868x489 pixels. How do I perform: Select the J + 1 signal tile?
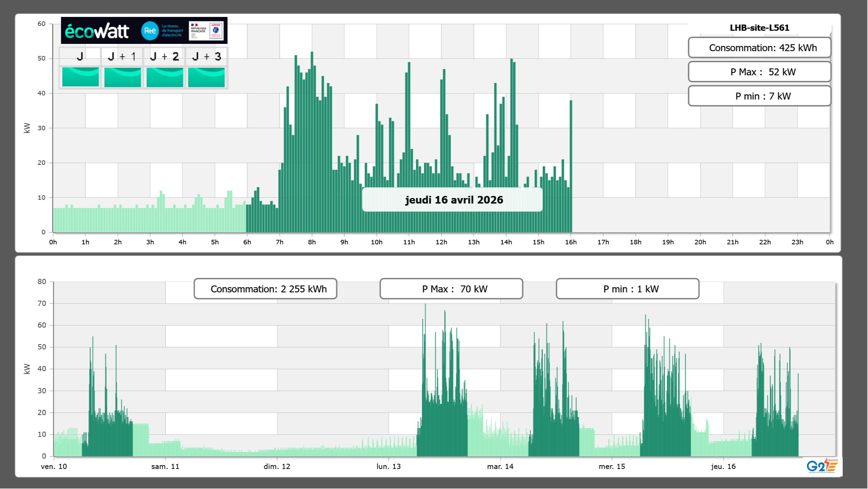click(x=122, y=77)
